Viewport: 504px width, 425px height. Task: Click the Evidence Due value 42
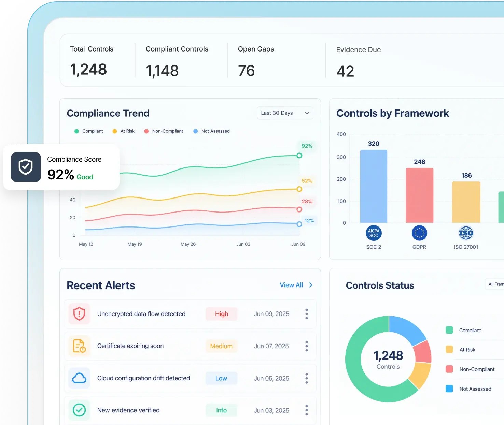[346, 71]
